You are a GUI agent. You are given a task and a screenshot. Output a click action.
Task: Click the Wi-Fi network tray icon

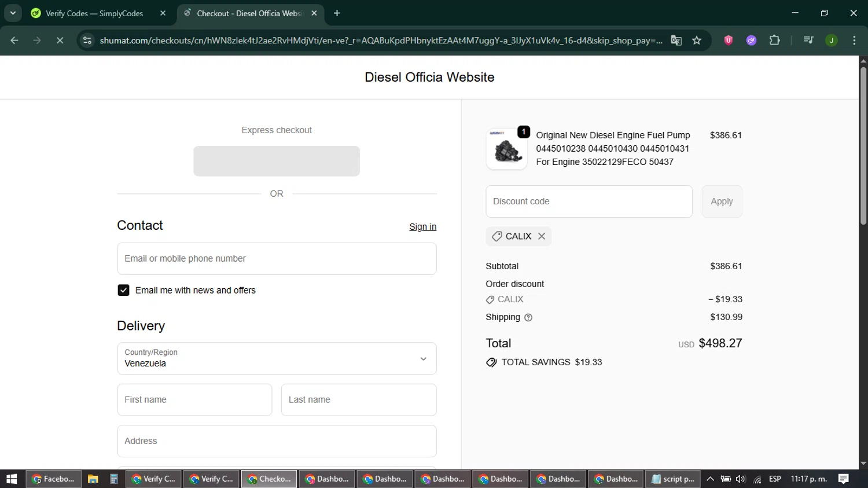coord(757,479)
